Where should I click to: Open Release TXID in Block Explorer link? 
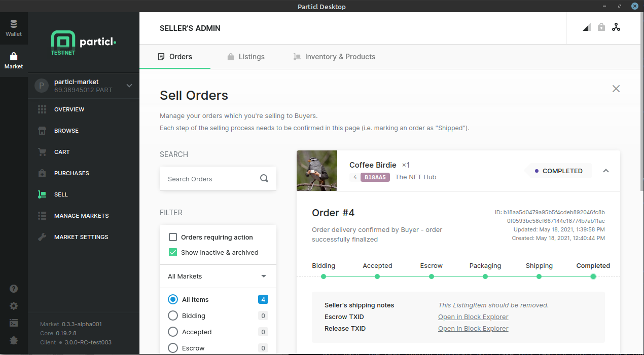[x=473, y=329]
